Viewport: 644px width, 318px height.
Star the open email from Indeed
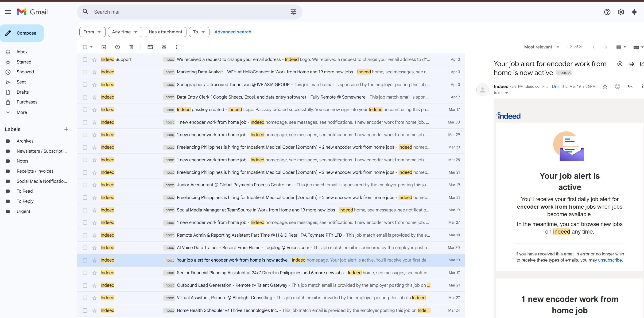pyautogui.click(x=605, y=87)
